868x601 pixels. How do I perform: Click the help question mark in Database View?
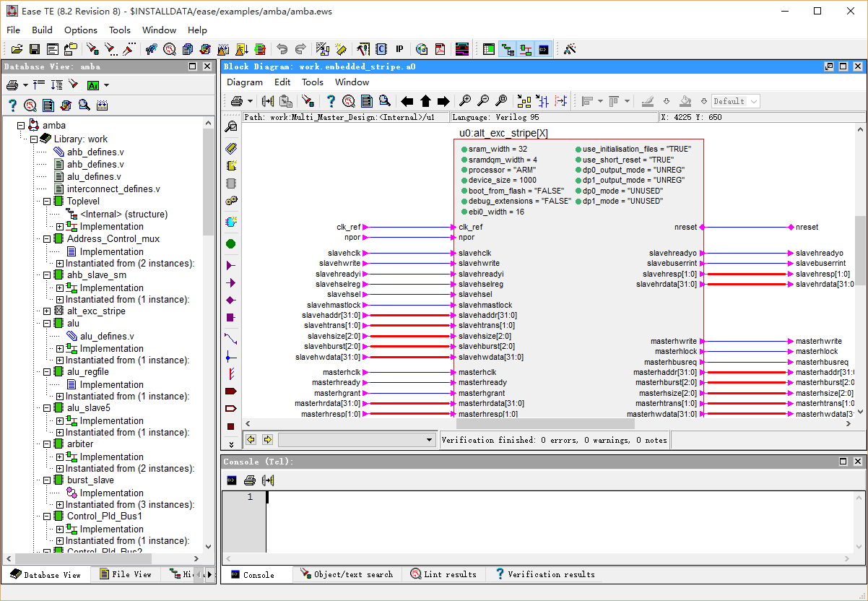point(12,105)
